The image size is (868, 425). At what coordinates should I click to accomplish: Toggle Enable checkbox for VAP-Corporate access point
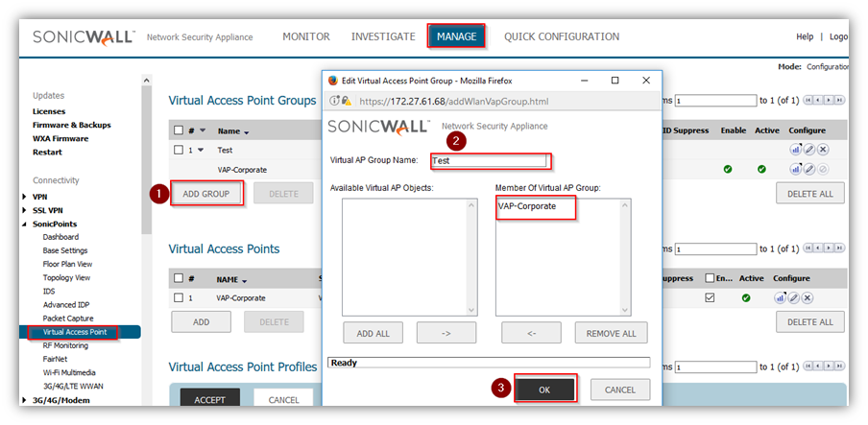coord(710,298)
